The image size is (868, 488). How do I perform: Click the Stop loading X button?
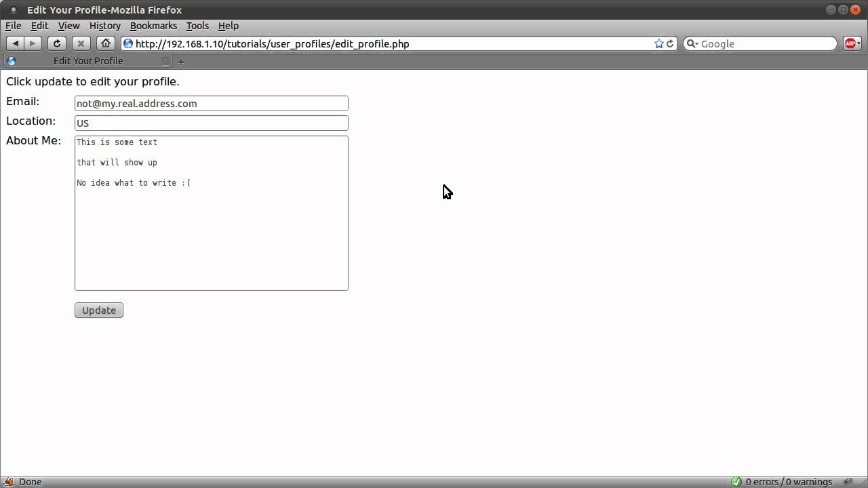(81, 43)
